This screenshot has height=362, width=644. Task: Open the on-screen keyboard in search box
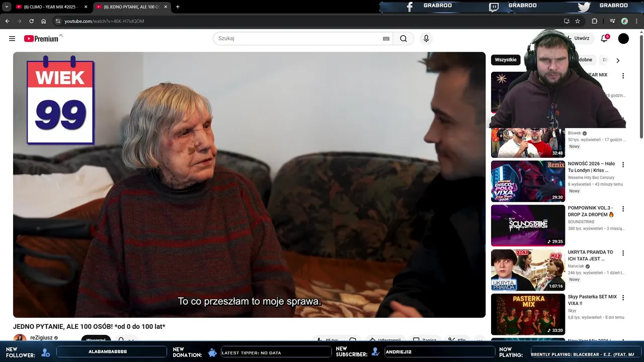pyautogui.click(x=386, y=39)
